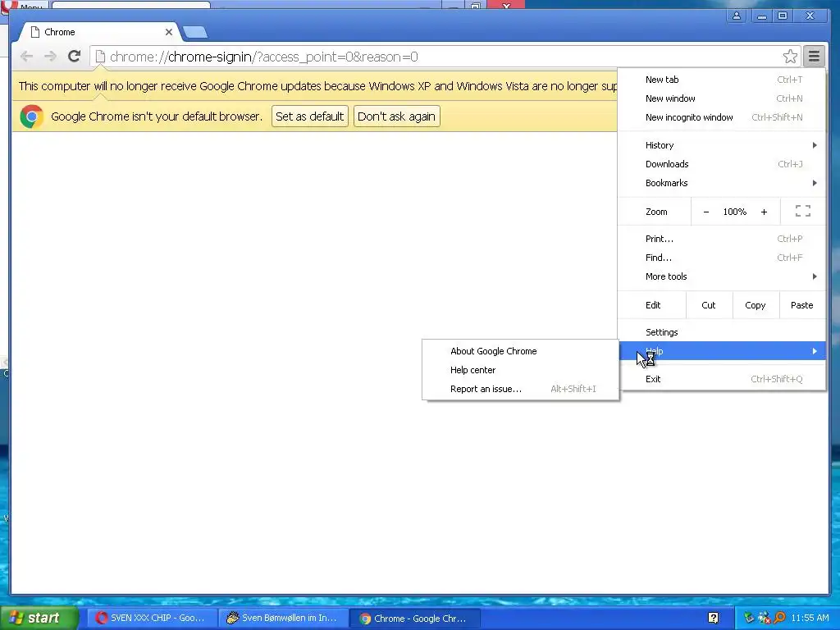Click the Chrome logo in default browser bar
The width and height of the screenshot is (840, 630).
(32, 116)
